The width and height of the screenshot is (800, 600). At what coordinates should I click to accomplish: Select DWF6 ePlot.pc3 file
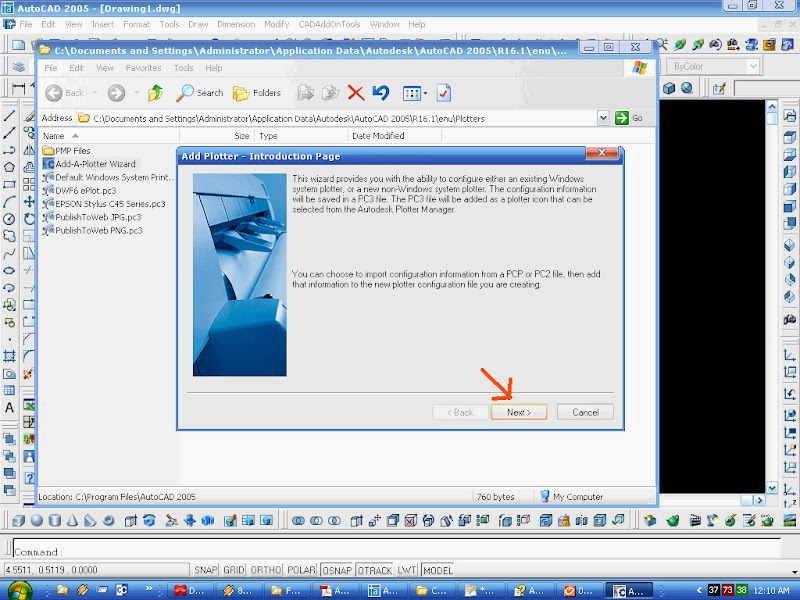click(80, 190)
